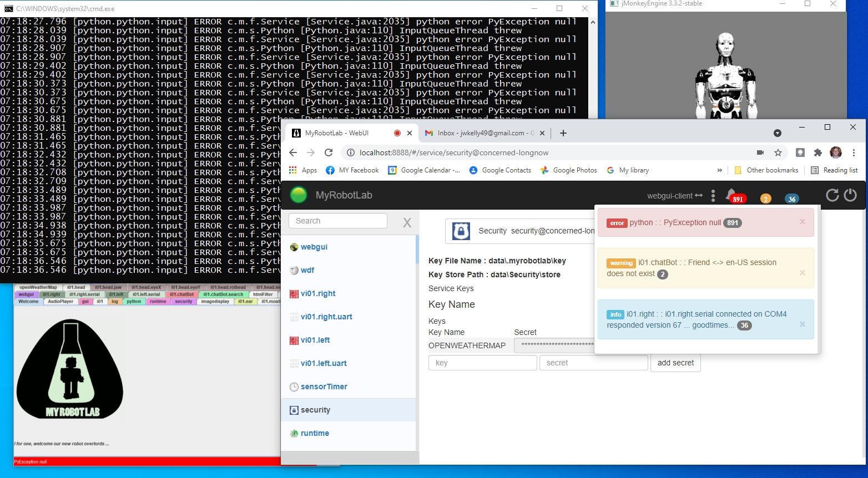This screenshot has width=868, height=478.
Task: Expand the hidden bookmarks overflow chevron
Action: pyautogui.click(x=719, y=170)
